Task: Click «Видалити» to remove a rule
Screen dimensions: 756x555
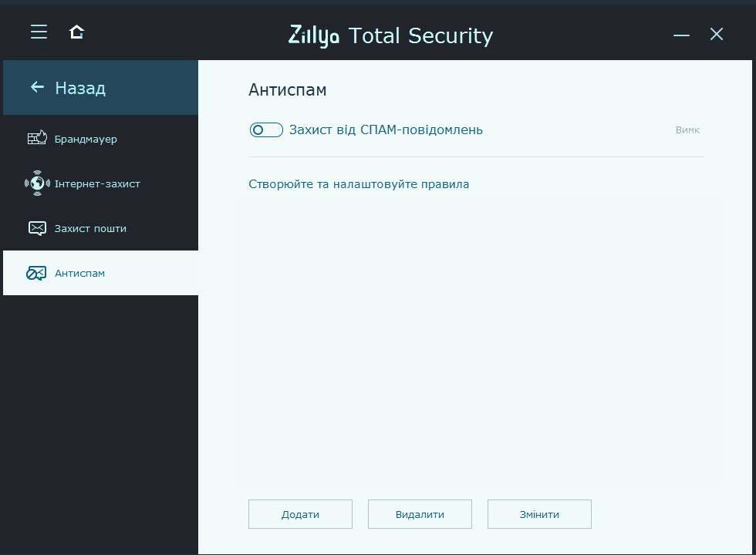Action: (420, 513)
